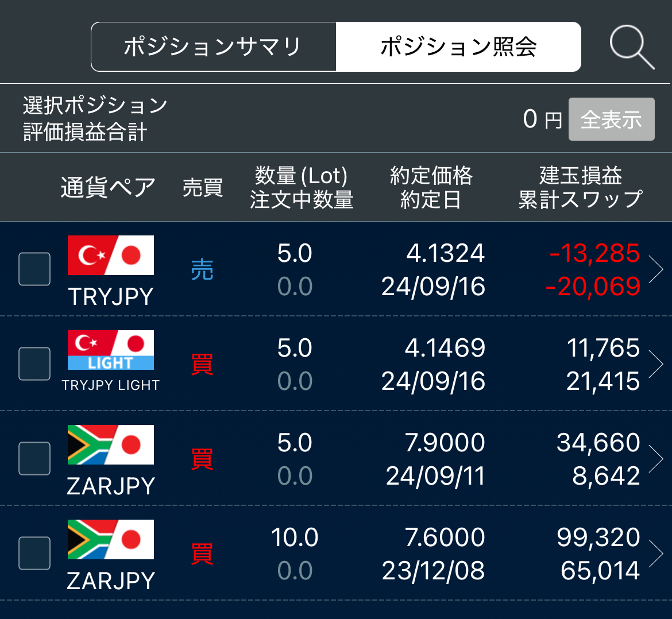Image resolution: width=672 pixels, height=619 pixels.
Task: Switch to ポジションサマリ tab
Action: coord(214,47)
